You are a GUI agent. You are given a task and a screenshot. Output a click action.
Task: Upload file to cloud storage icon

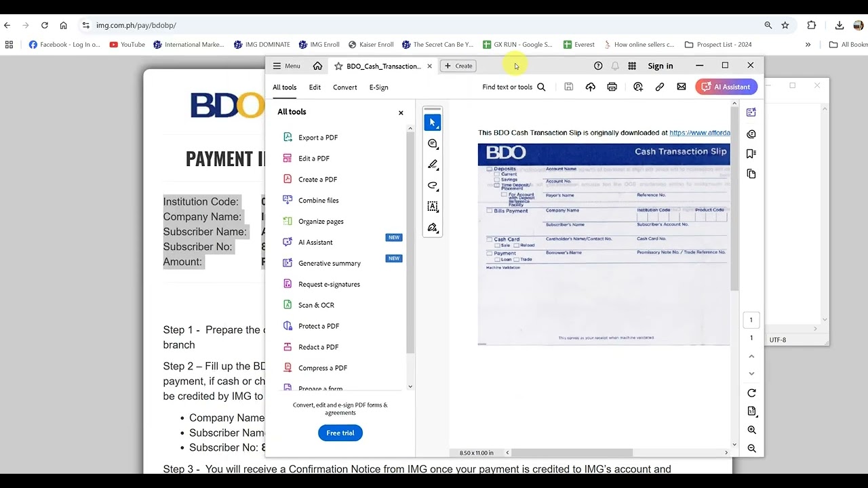click(591, 87)
